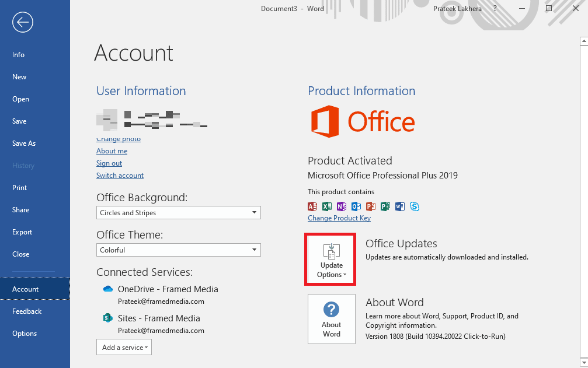Click the back arrow circle icon
The width and height of the screenshot is (588, 368).
[23, 22]
